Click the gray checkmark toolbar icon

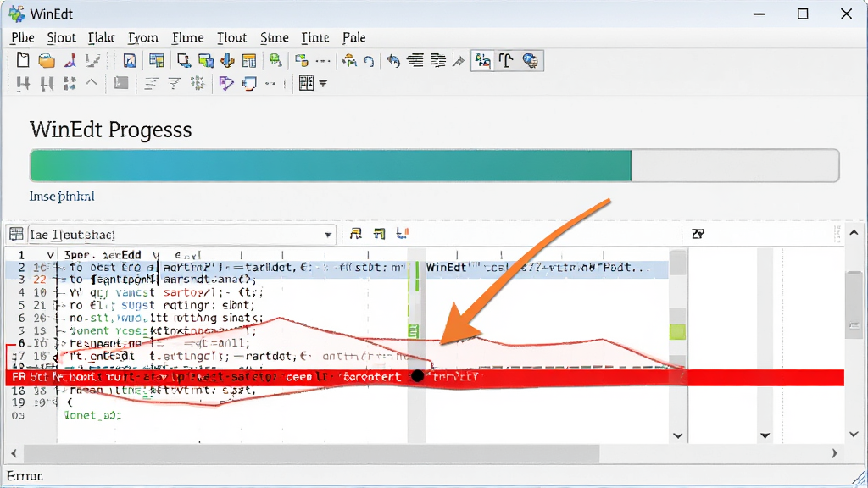(93, 60)
